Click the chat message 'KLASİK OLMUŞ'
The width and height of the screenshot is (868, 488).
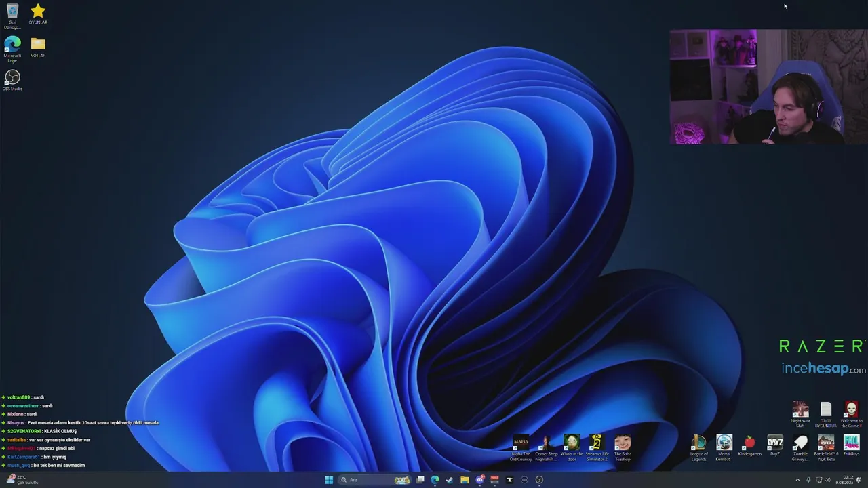60,431
